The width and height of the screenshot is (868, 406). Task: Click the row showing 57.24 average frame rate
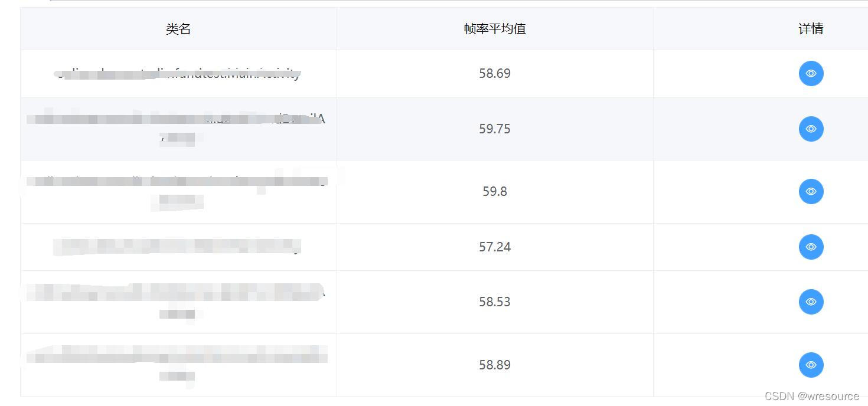click(x=494, y=247)
